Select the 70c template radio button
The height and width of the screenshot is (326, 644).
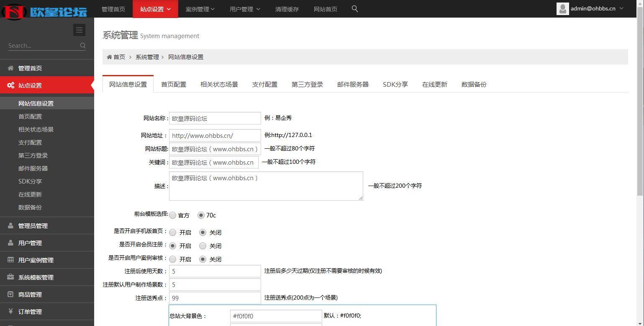[x=201, y=215]
